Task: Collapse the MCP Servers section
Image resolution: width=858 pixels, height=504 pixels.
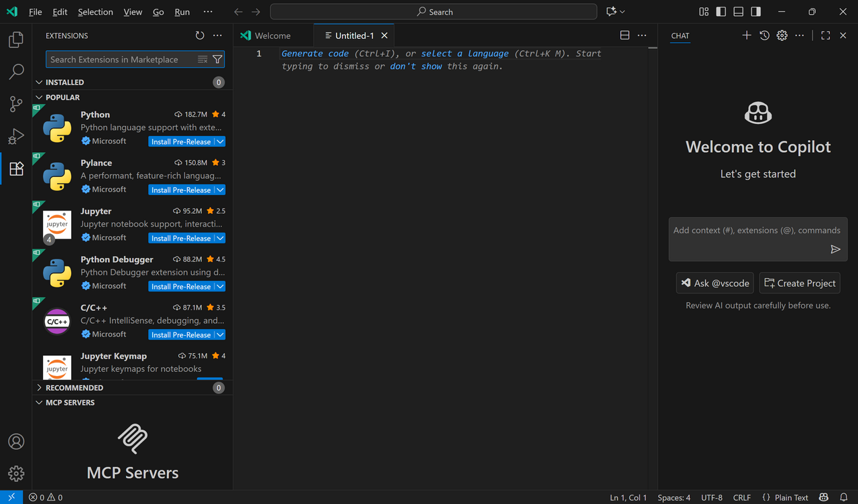Action: 39,403
